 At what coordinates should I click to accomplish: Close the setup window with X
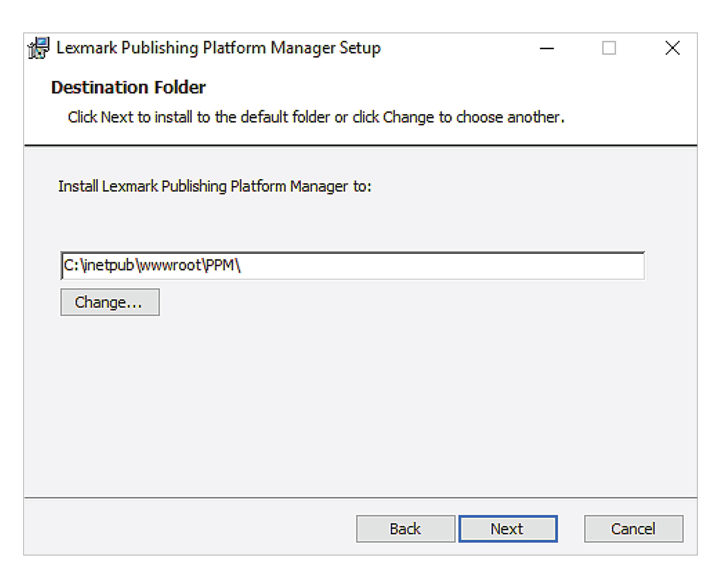coord(672,48)
